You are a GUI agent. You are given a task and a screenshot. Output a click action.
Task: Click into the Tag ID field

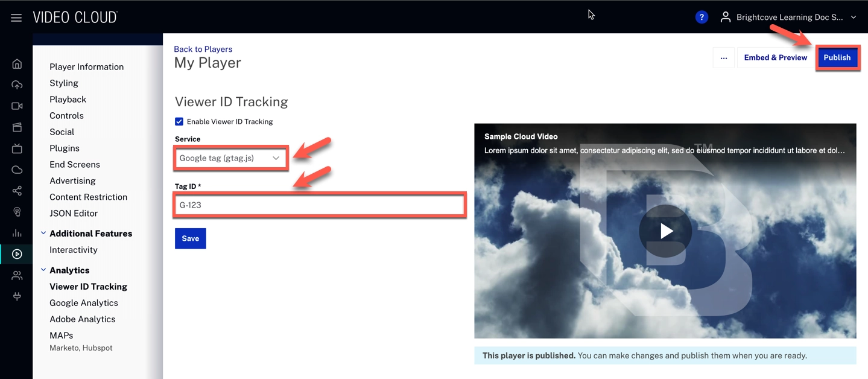(x=319, y=205)
